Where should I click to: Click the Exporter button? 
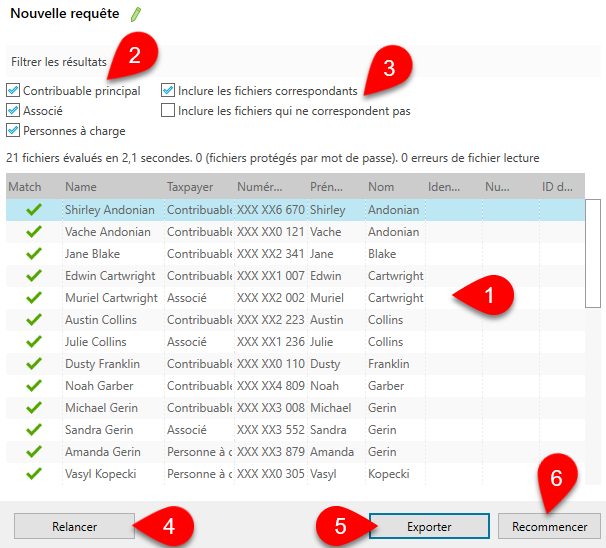(x=429, y=526)
